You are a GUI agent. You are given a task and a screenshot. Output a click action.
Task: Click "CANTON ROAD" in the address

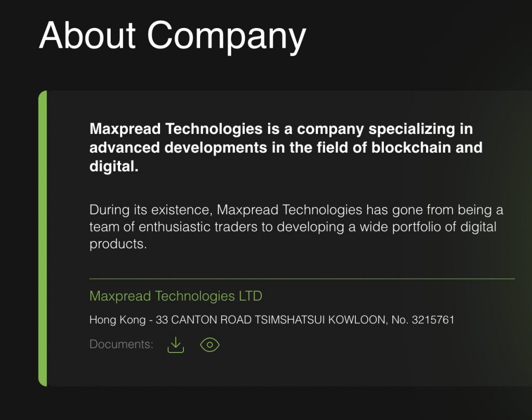point(211,320)
